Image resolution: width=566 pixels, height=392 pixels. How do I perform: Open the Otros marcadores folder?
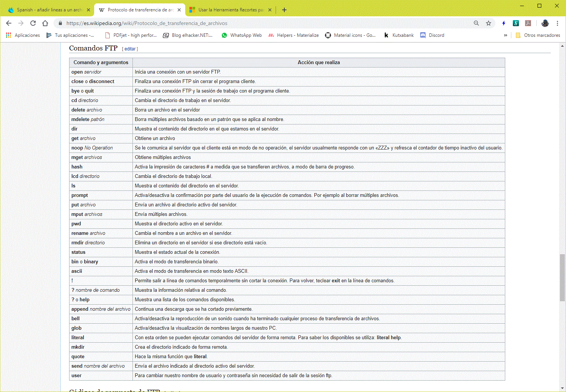(538, 35)
